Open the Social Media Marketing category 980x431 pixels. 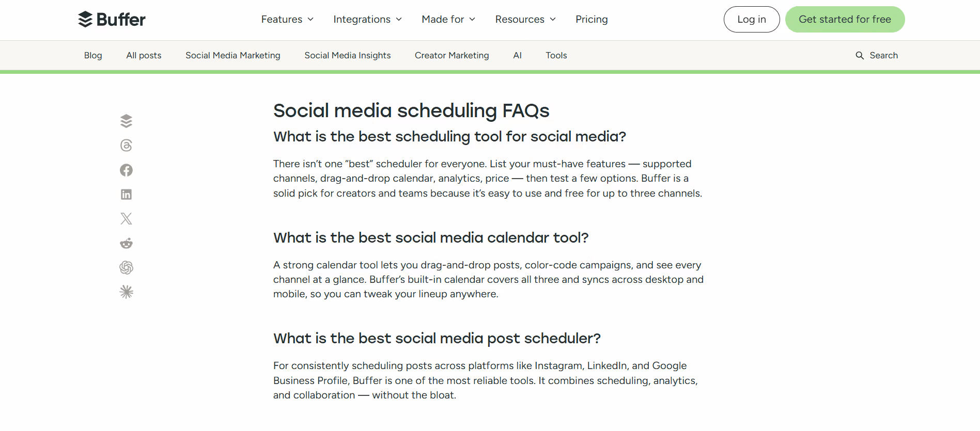coord(233,55)
